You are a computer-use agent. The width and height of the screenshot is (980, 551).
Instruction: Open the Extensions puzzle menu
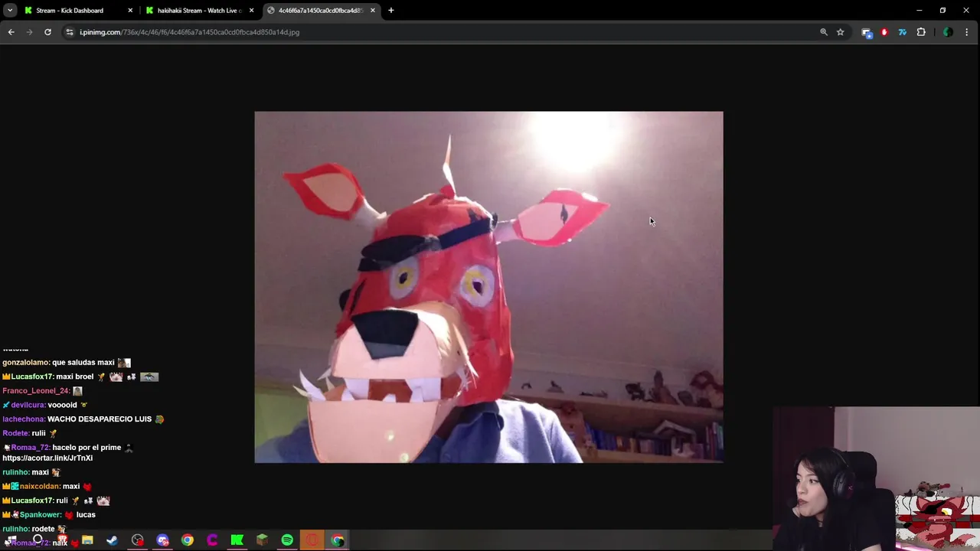(x=921, y=32)
